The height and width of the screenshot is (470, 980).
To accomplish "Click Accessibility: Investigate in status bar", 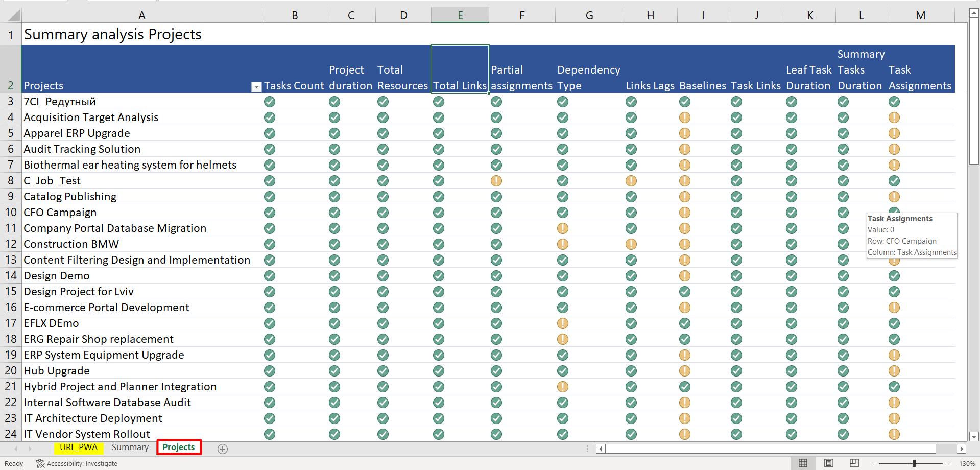I will [x=77, y=463].
